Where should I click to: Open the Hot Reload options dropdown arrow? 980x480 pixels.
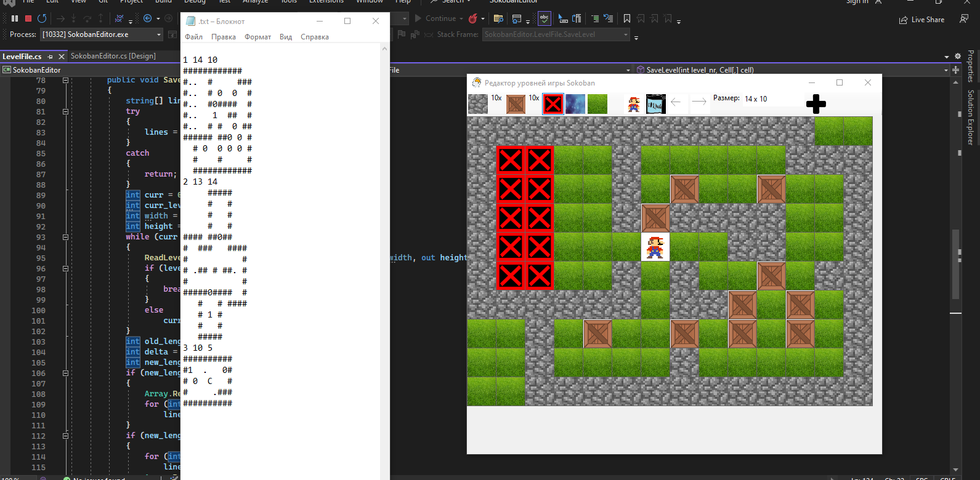coord(483,18)
